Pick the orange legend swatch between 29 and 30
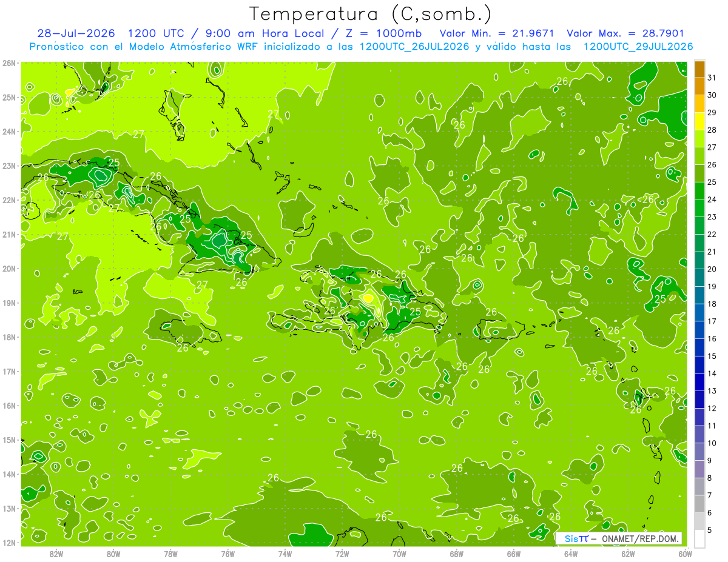 pyautogui.click(x=699, y=104)
